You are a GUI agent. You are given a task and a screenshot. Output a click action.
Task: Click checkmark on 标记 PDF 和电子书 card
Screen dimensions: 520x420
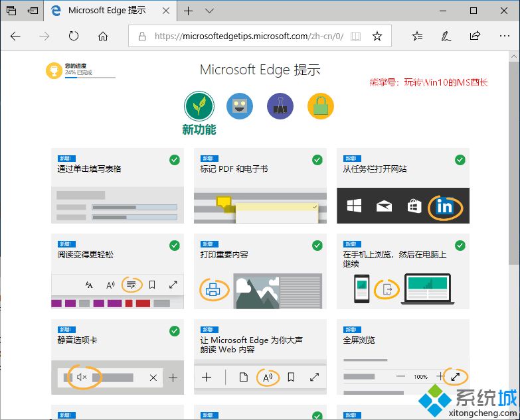[x=317, y=160]
